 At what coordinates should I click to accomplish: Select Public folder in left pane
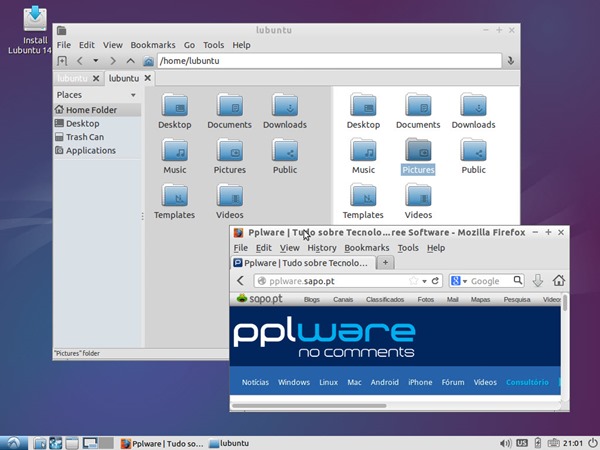(285, 156)
